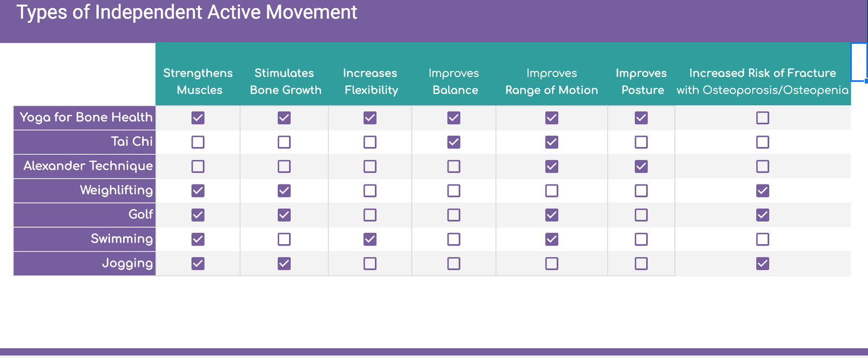Check Alexander Technique Strengthens Muscles checkbox

coord(198,167)
